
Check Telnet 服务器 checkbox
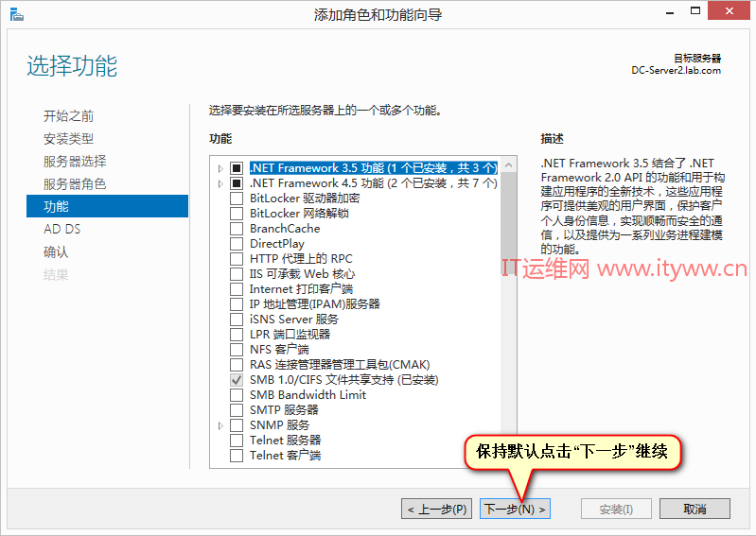click(237, 441)
